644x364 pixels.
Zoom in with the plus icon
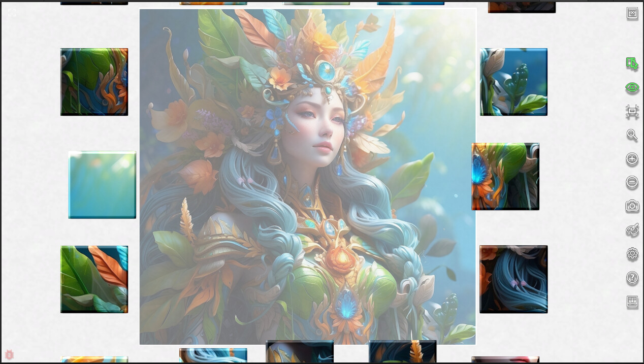click(632, 159)
